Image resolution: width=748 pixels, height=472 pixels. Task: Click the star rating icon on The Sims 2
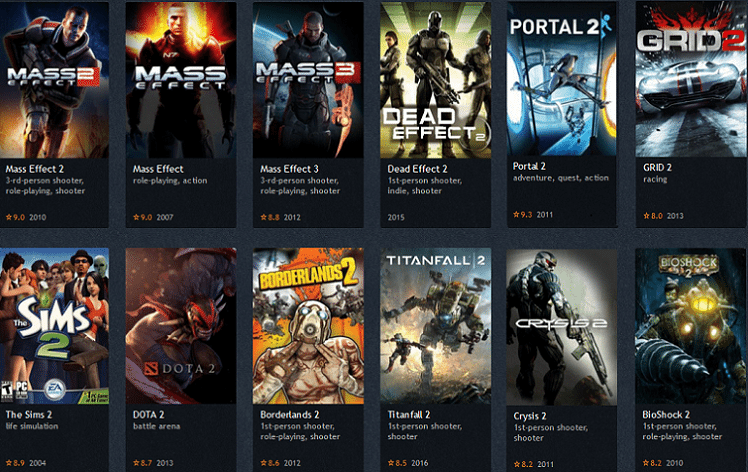tap(9, 463)
